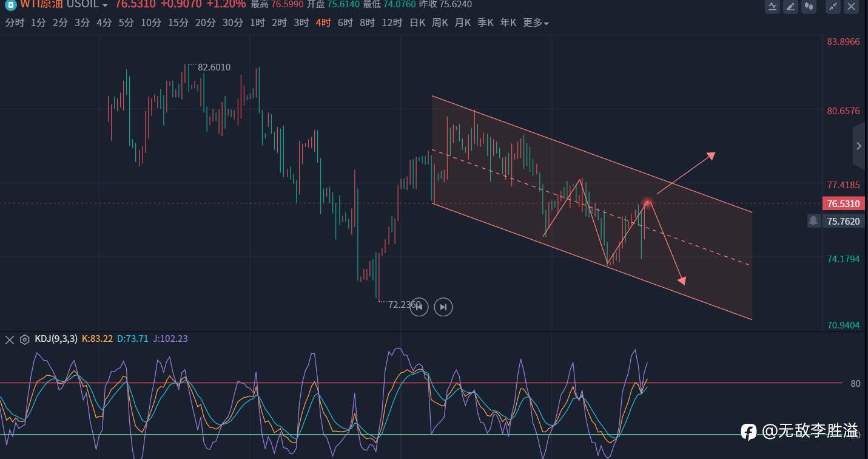
Task: Expand the right side panel arrow
Action: 859,146
